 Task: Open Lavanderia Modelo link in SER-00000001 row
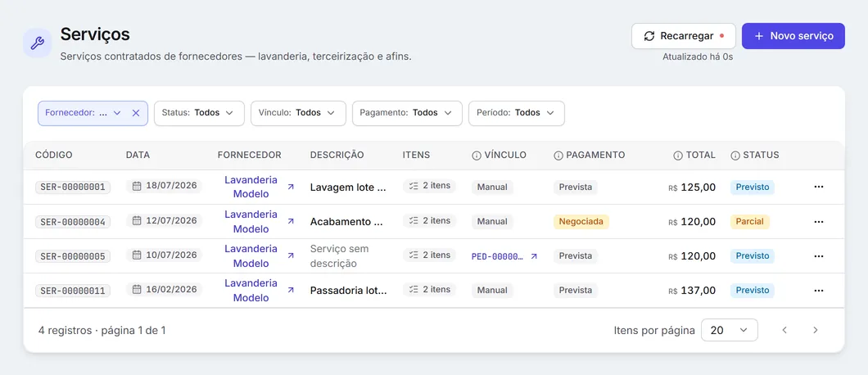tap(251, 187)
